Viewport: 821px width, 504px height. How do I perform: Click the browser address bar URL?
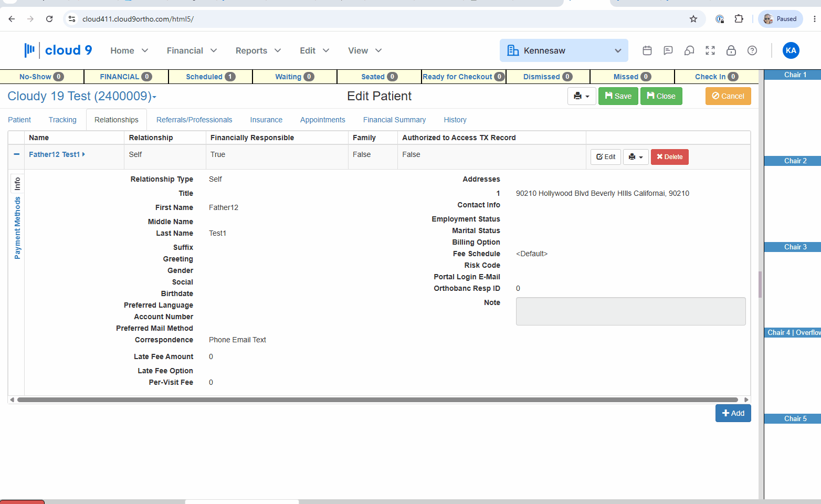pos(138,19)
